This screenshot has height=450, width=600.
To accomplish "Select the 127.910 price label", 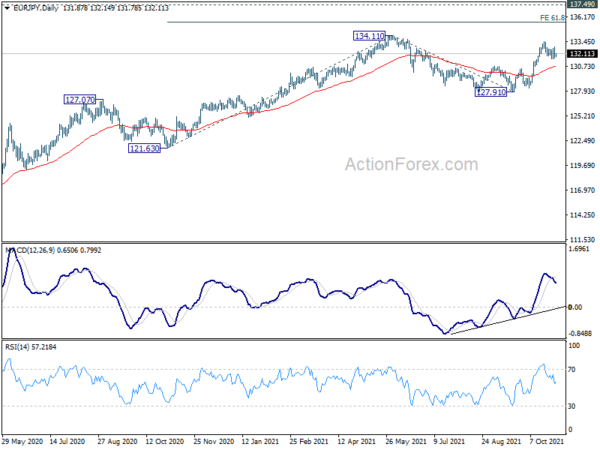I will pos(491,92).
